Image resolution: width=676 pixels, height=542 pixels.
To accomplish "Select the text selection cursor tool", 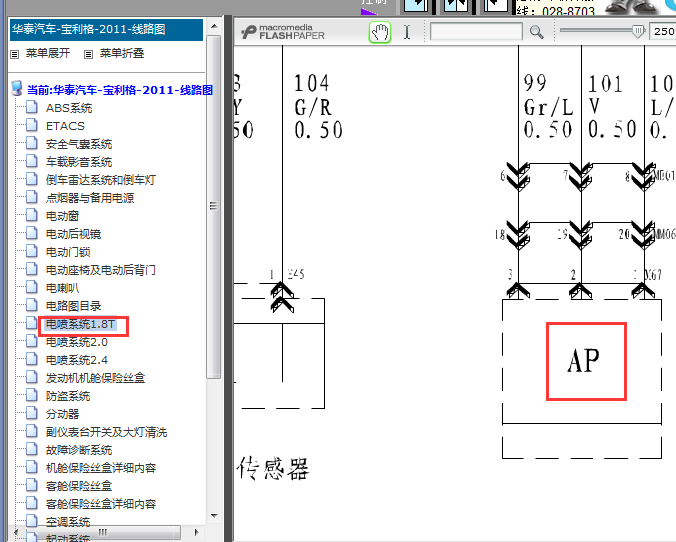I will [x=407, y=32].
